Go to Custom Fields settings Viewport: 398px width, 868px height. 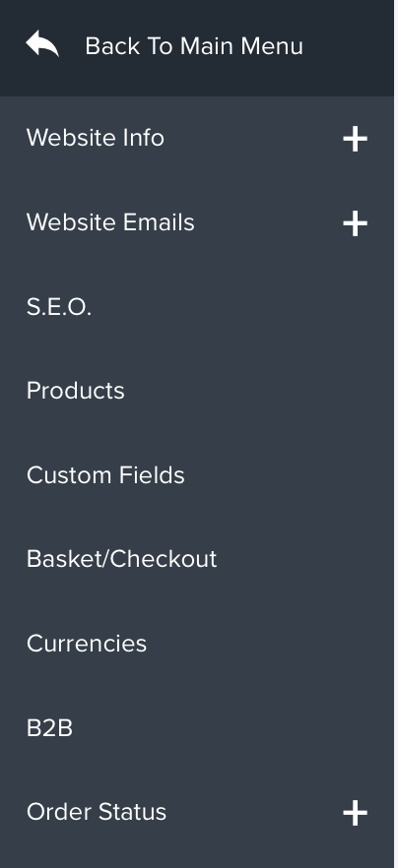click(105, 475)
